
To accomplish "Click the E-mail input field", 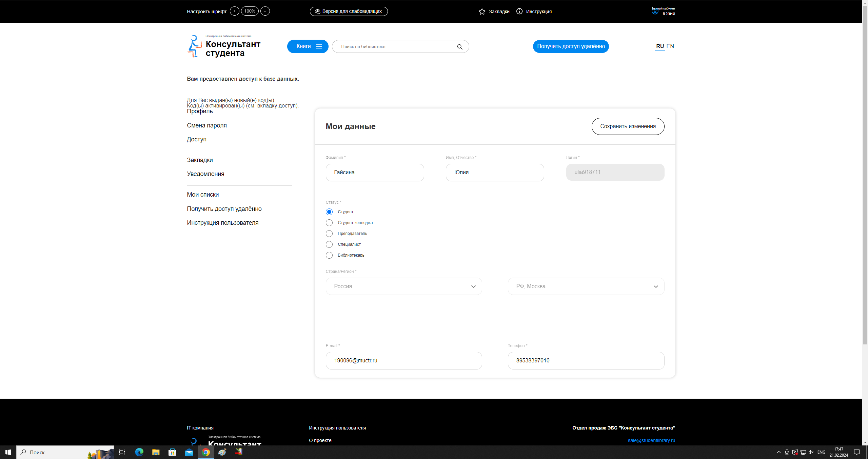I will pyautogui.click(x=403, y=361).
